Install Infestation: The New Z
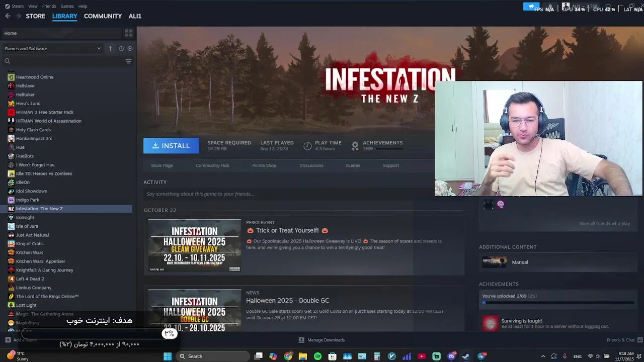 coord(171,146)
